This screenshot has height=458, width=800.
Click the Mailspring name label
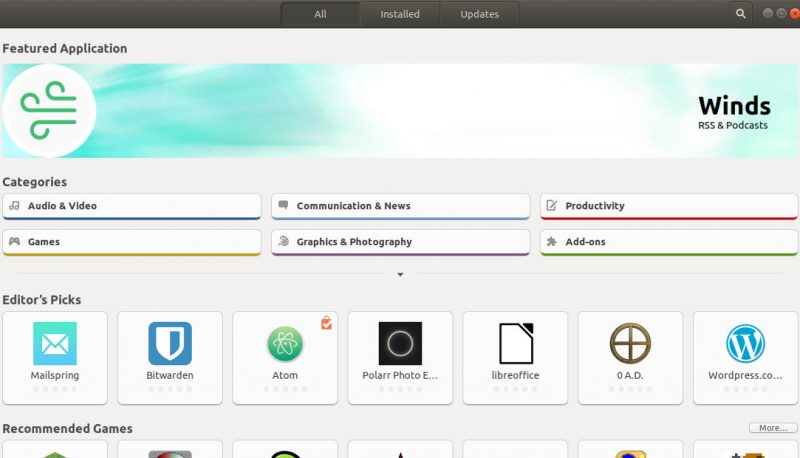tap(55, 375)
